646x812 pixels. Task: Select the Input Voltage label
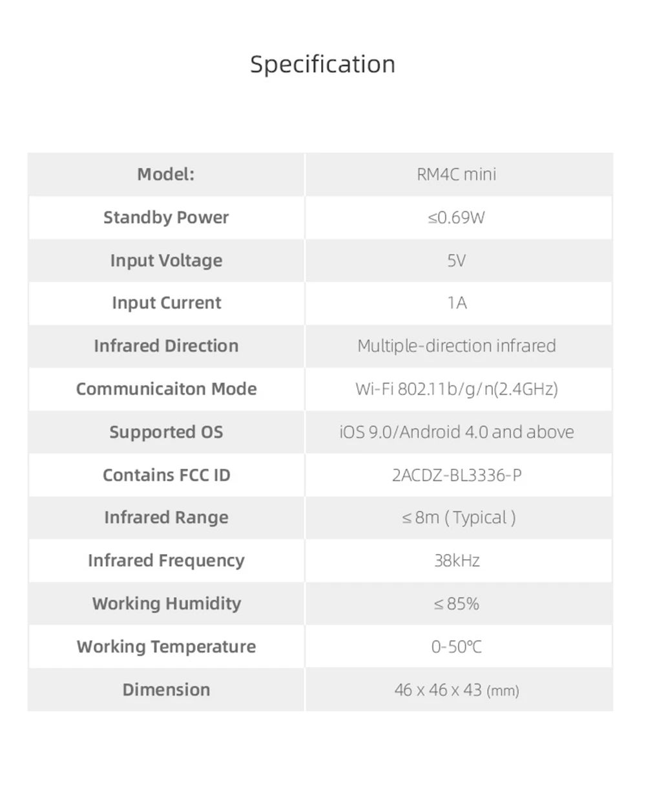[x=166, y=261]
